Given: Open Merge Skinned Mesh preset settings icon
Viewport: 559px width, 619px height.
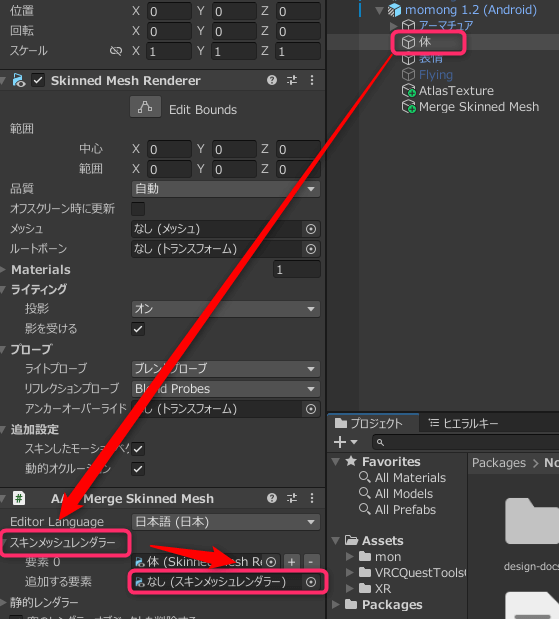Looking at the screenshot, I should [292, 498].
